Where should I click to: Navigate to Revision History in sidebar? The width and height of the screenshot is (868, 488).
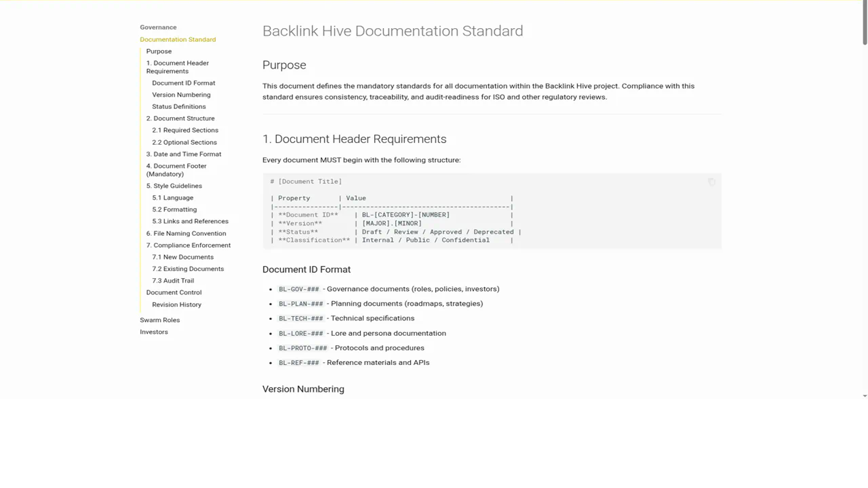coord(176,305)
